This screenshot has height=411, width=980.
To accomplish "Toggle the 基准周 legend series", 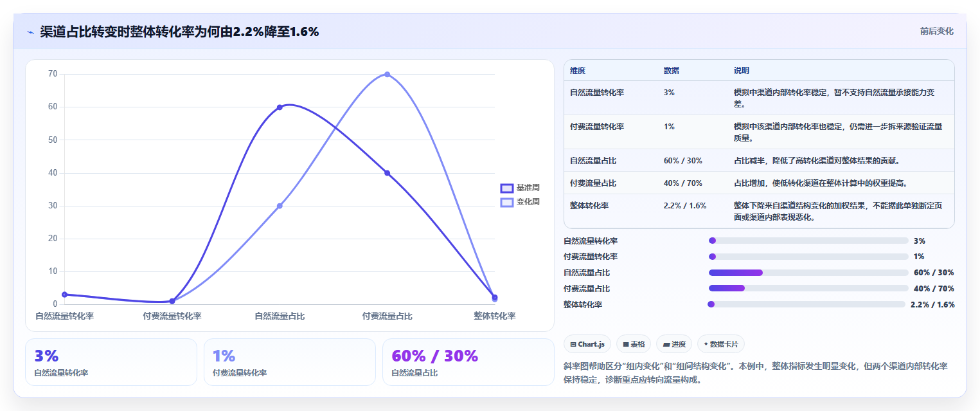I will tap(520, 188).
